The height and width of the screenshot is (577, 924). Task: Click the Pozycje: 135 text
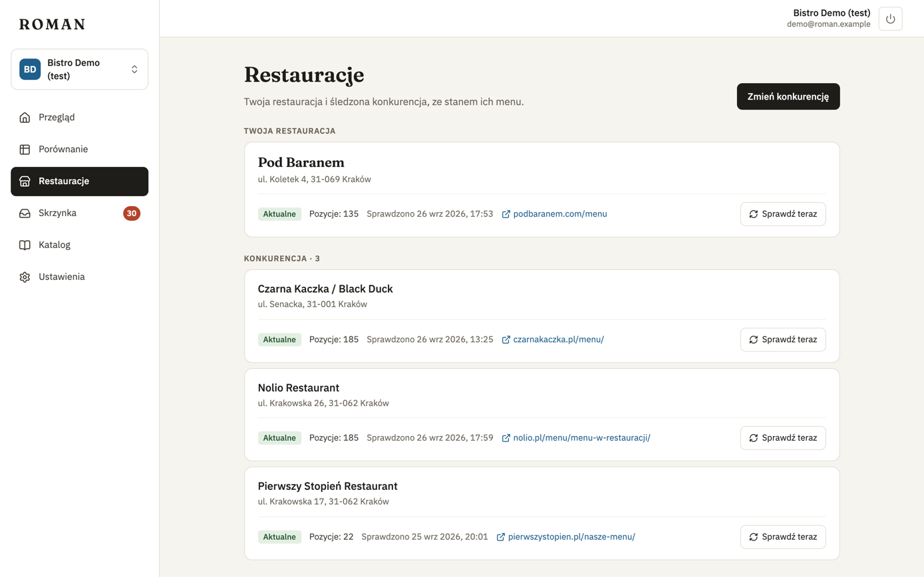[x=334, y=214]
